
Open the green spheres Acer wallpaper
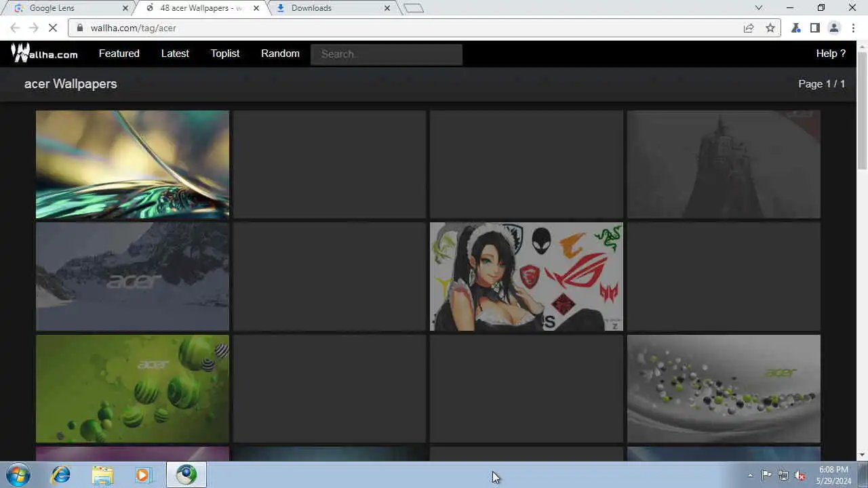click(x=132, y=388)
